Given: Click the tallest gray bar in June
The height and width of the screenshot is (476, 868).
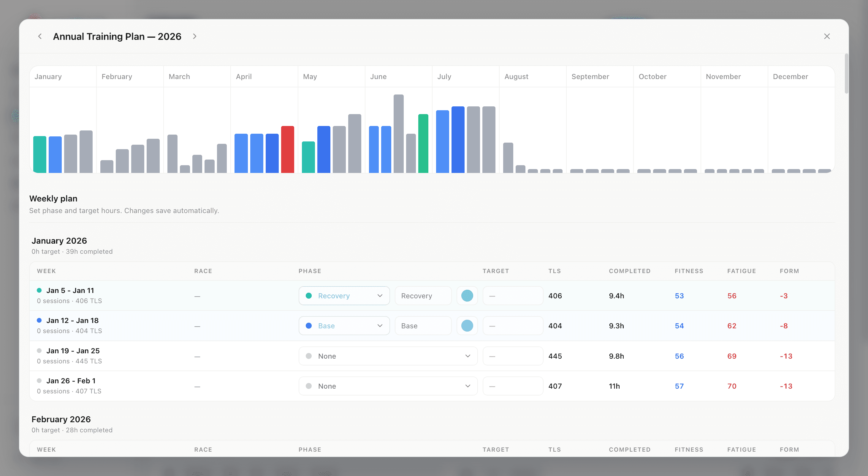Looking at the screenshot, I should tap(399, 134).
